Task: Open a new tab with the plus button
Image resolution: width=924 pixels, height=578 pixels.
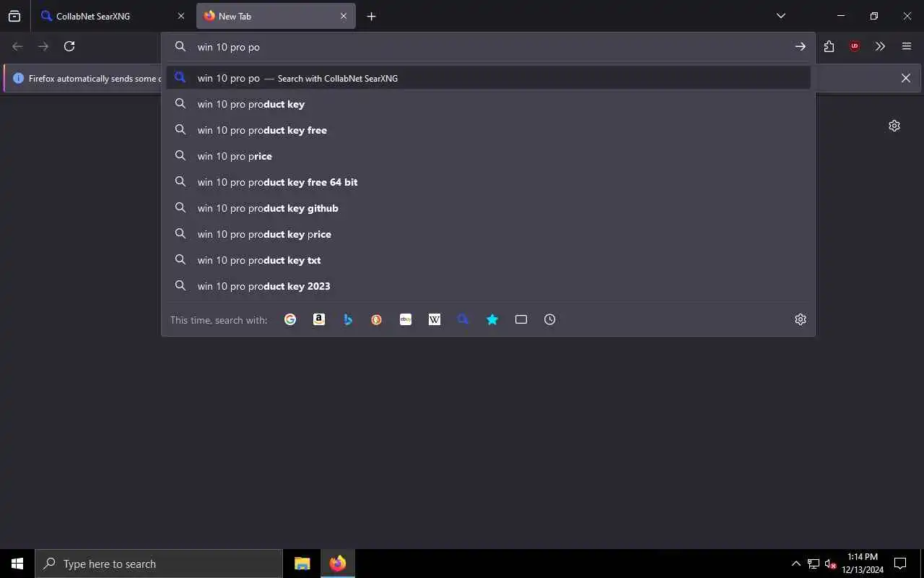Action: 371,16
